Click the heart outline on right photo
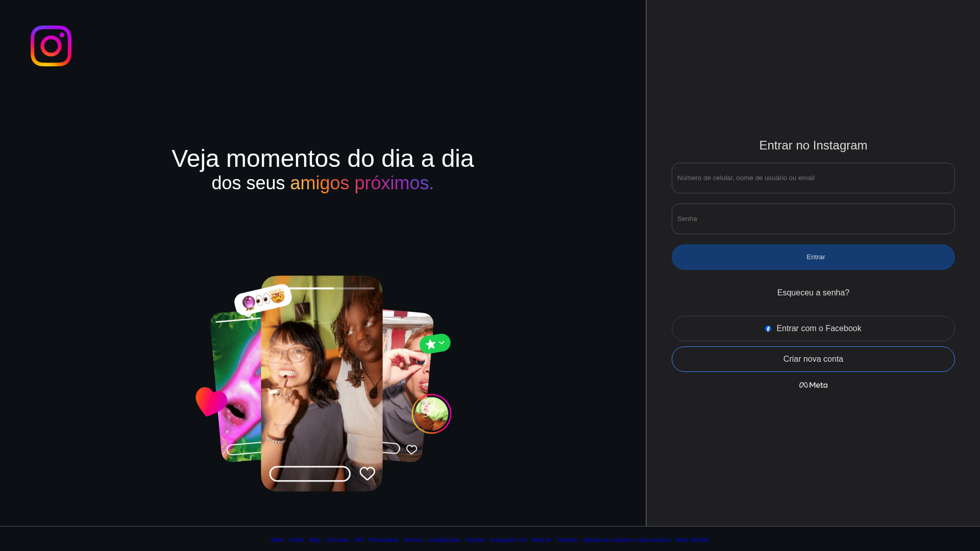980x551 pixels. 411,449
